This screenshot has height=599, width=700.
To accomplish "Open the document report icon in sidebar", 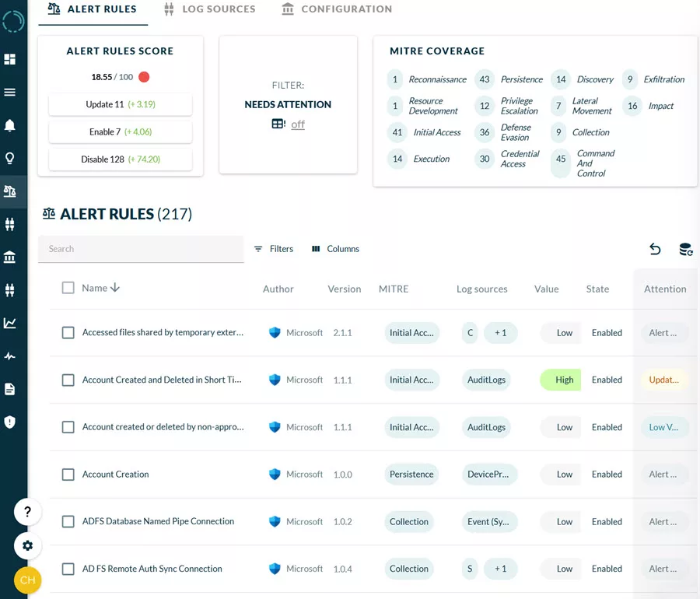I will point(10,389).
